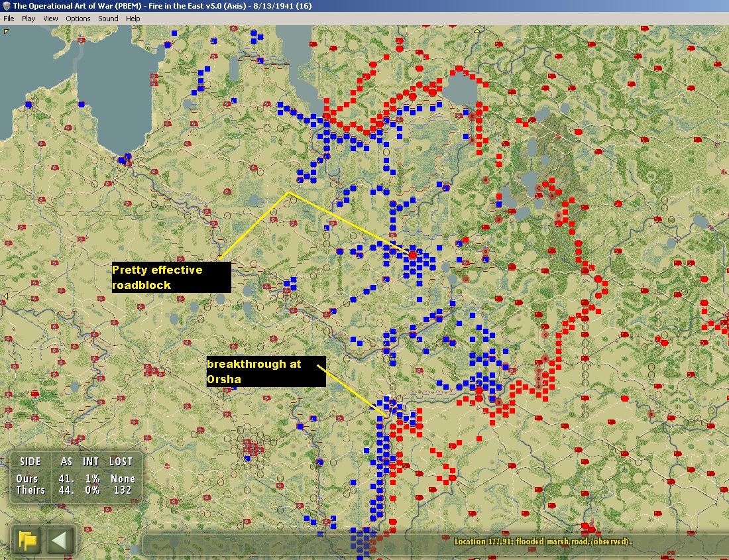Click the 'Theirs' row in combat stats panel
This screenshot has height=560, width=729.
(76, 490)
